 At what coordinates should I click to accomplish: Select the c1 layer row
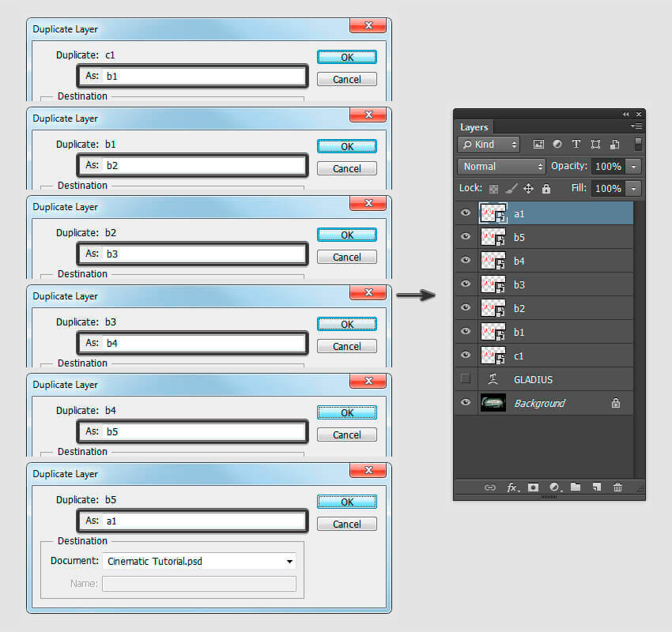click(544, 355)
